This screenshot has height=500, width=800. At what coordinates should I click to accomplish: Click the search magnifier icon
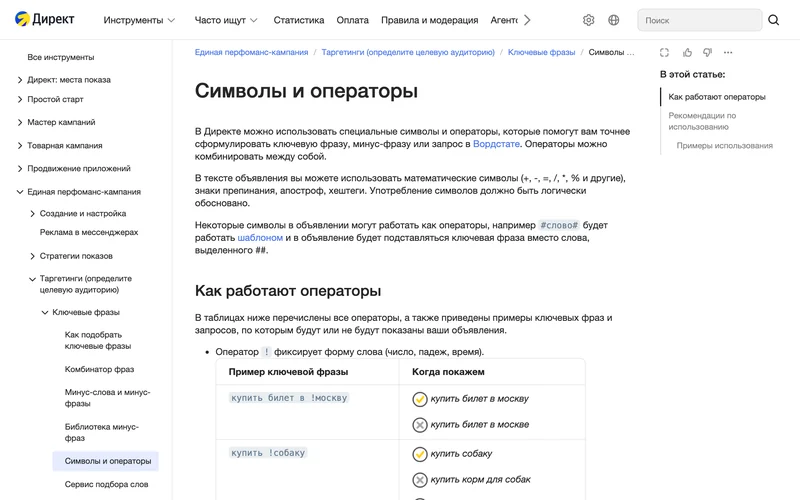click(x=773, y=20)
